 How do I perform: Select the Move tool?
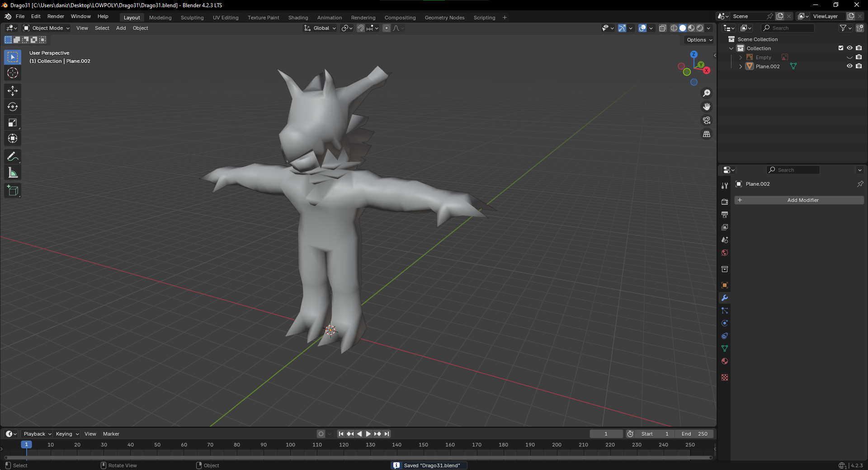(x=13, y=91)
